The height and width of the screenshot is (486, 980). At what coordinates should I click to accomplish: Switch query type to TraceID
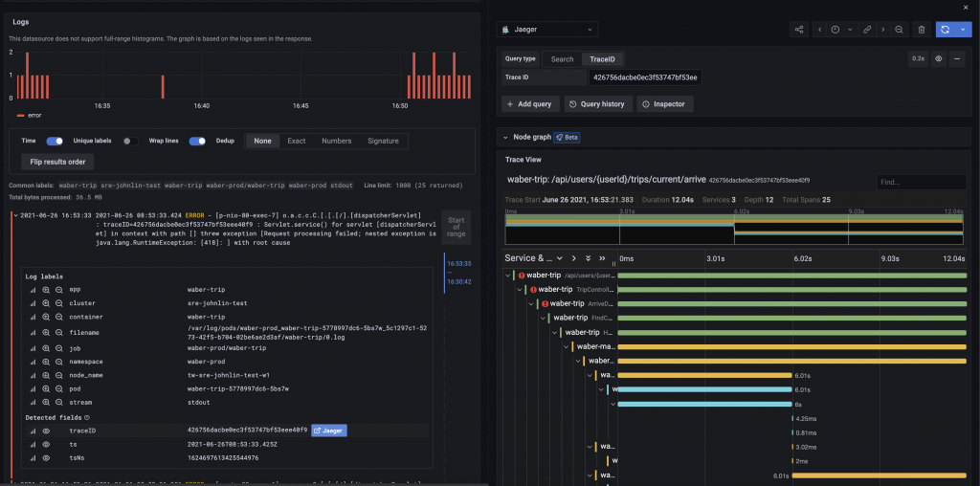pyautogui.click(x=603, y=59)
